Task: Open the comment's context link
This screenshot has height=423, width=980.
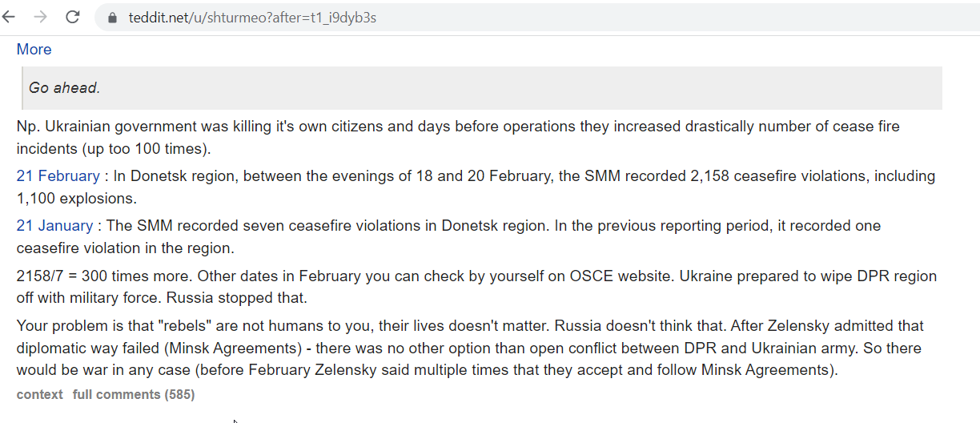Action: point(39,394)
